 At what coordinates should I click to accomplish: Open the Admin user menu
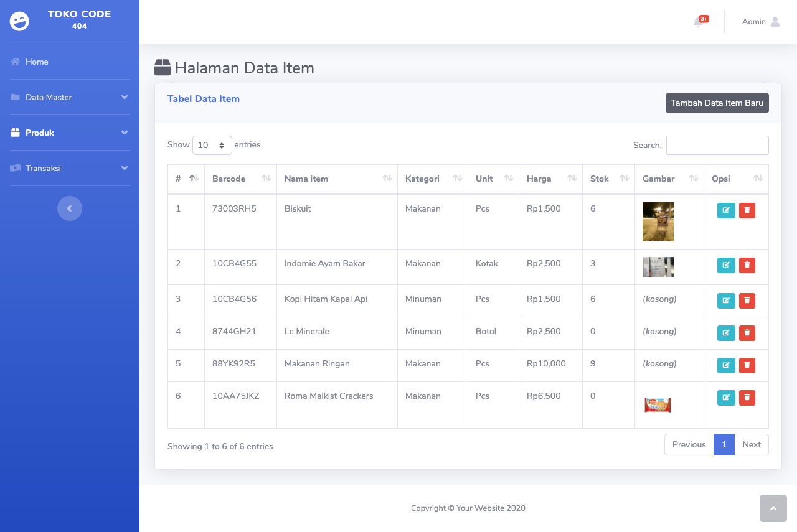pyautogui.click(x=761, y=22)
